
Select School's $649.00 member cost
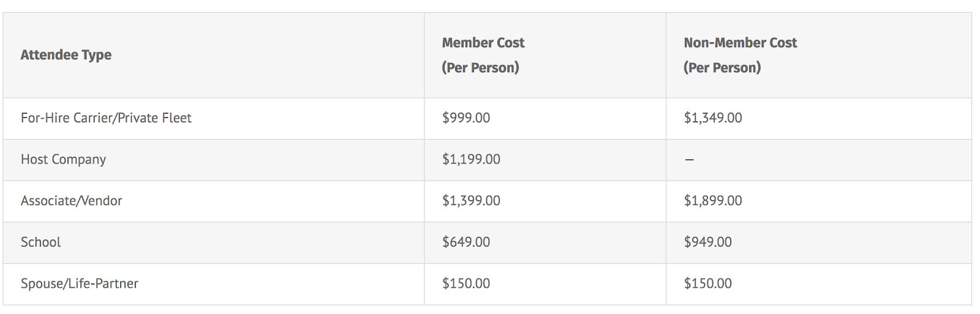click(466, 242)
